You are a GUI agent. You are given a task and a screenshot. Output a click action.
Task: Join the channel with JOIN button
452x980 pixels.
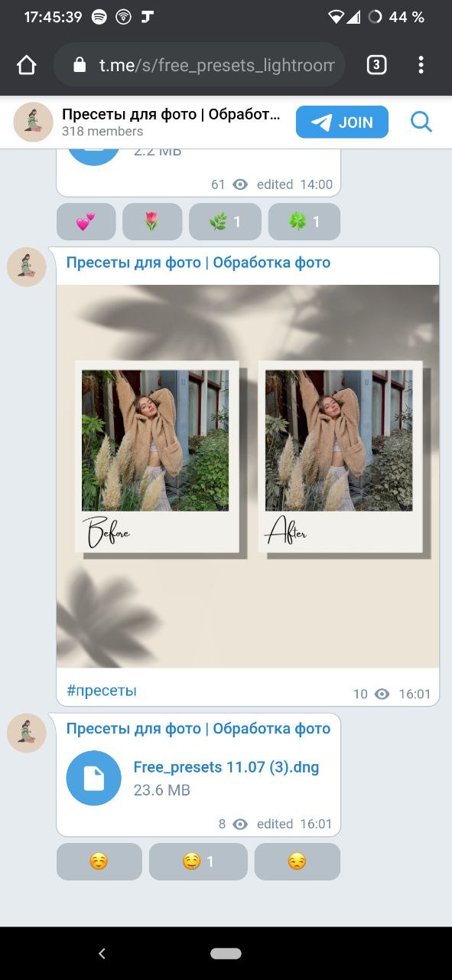coord(342,122)
